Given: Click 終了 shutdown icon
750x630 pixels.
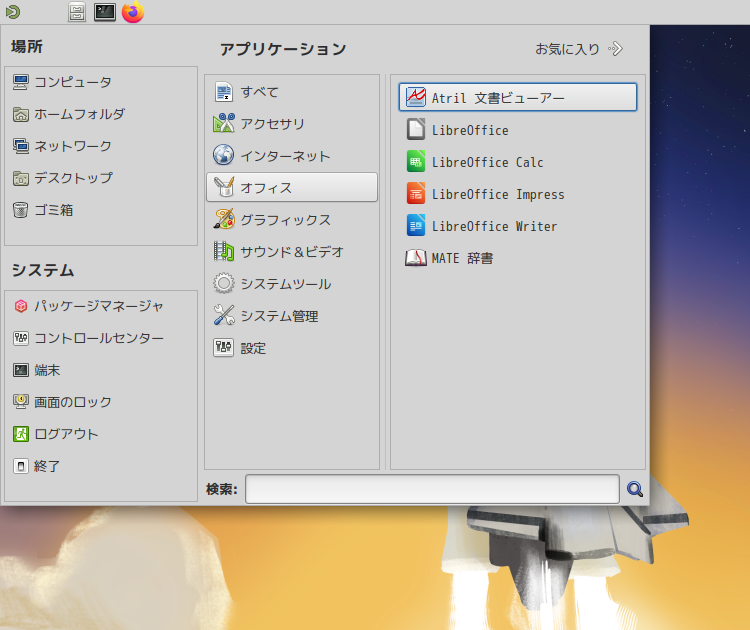Looking at the screenshot, I should (21, 466).
